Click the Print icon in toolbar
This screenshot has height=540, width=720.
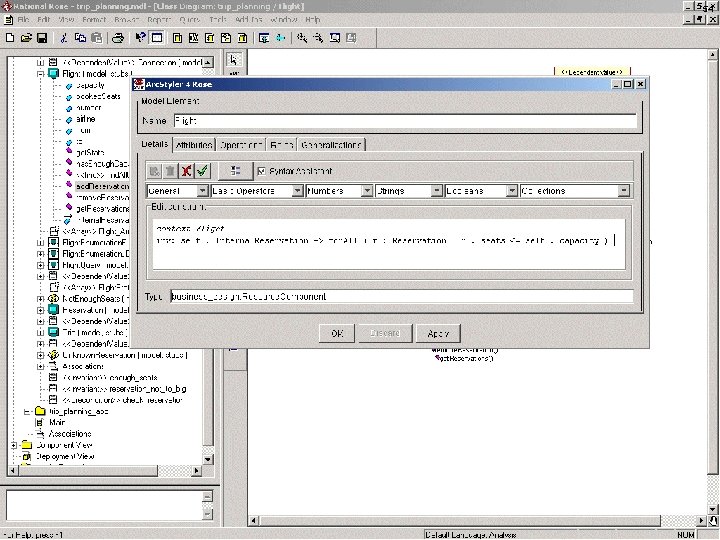(x=118, y=38)
